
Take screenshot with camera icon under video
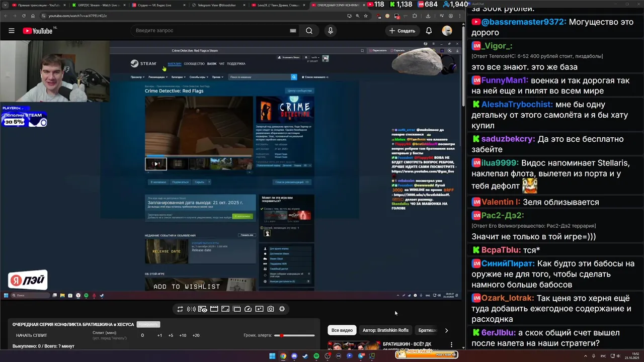coord(271,309)
